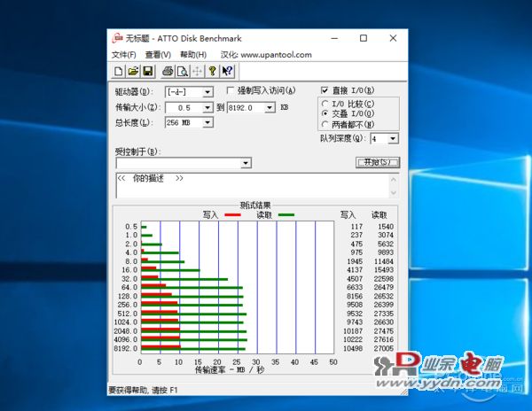Click the 开始(S) start button
The image size is (532, 411).
(x=378, y=162)
